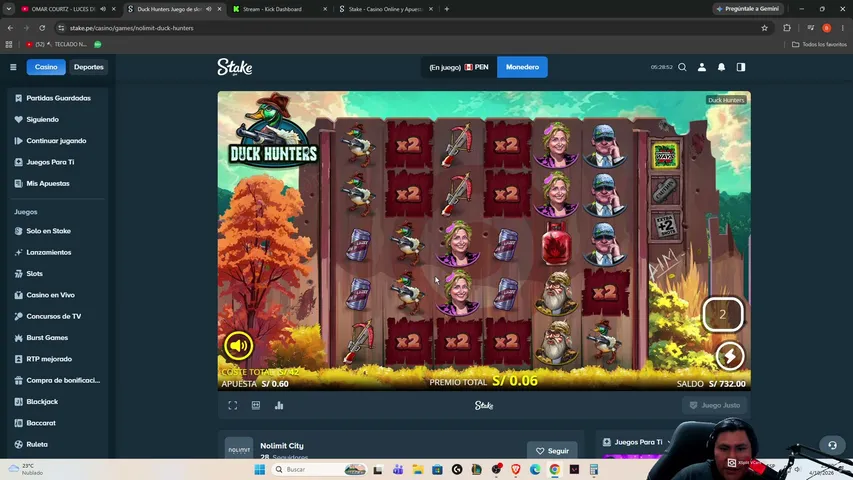This screenshot has height=480, width=853.
Task: Click the Juego Justo button
Action: [714, 405]
